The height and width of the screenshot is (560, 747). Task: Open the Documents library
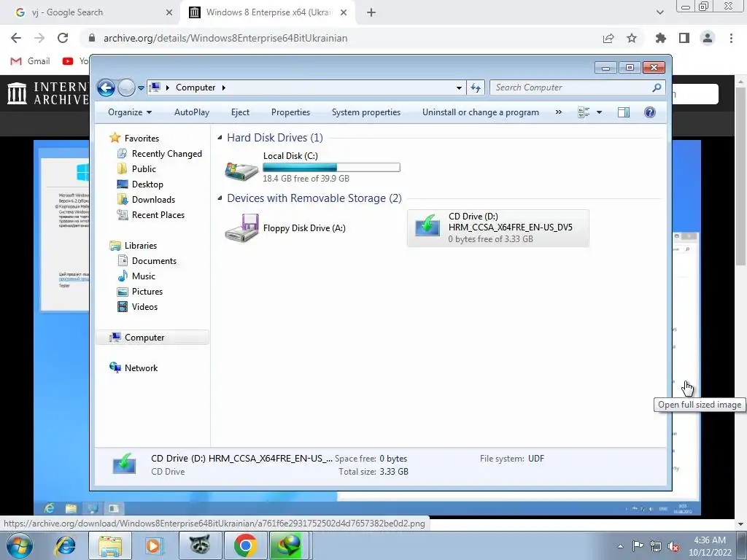tap(154, 261)
